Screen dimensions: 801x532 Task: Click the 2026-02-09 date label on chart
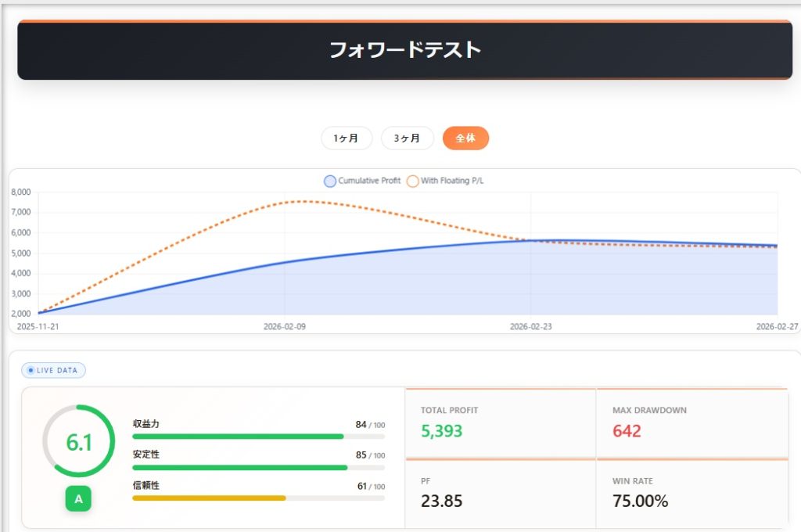tap(283, 327)
